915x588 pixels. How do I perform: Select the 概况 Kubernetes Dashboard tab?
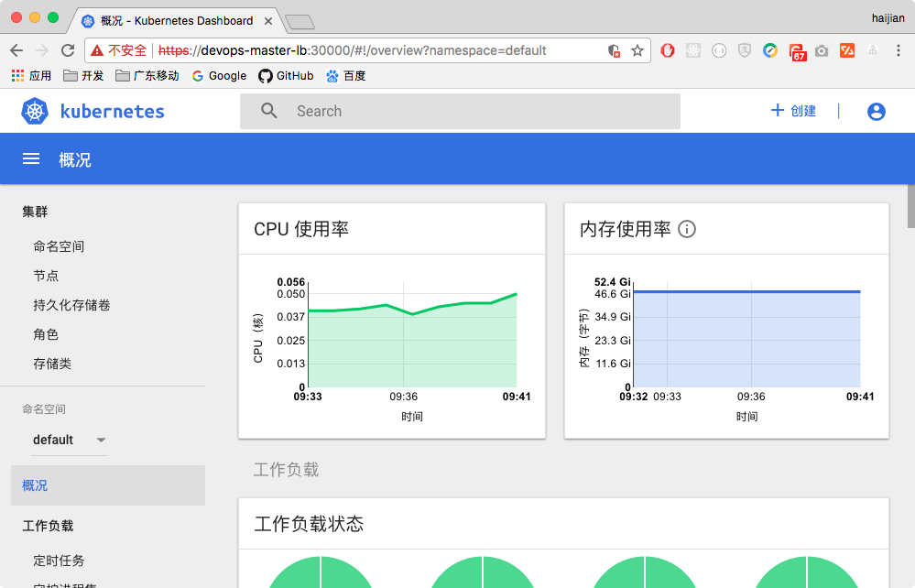point(177,21)
